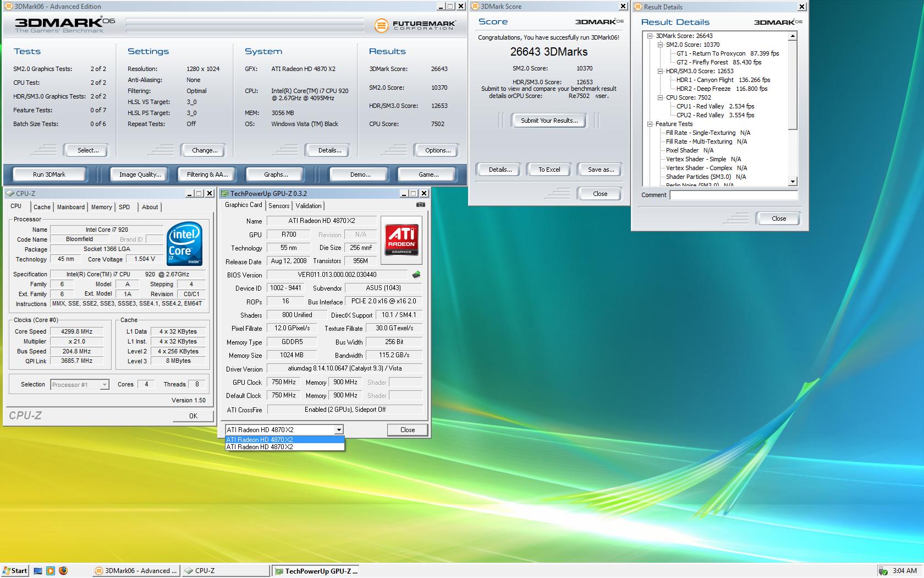Select GT1 - Return To Proxycon row
The image size is (924, 578).
(728, 53)
